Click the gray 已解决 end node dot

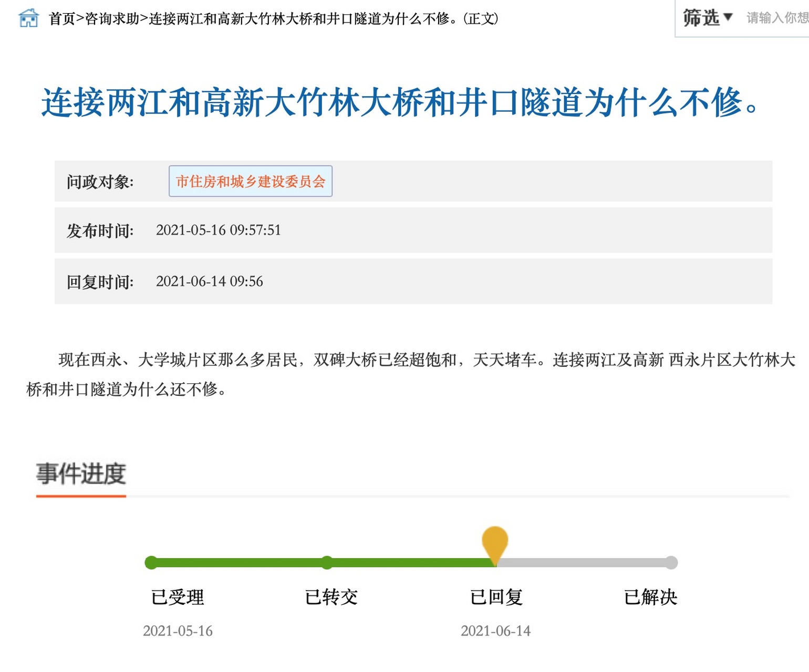pos(671,563)
